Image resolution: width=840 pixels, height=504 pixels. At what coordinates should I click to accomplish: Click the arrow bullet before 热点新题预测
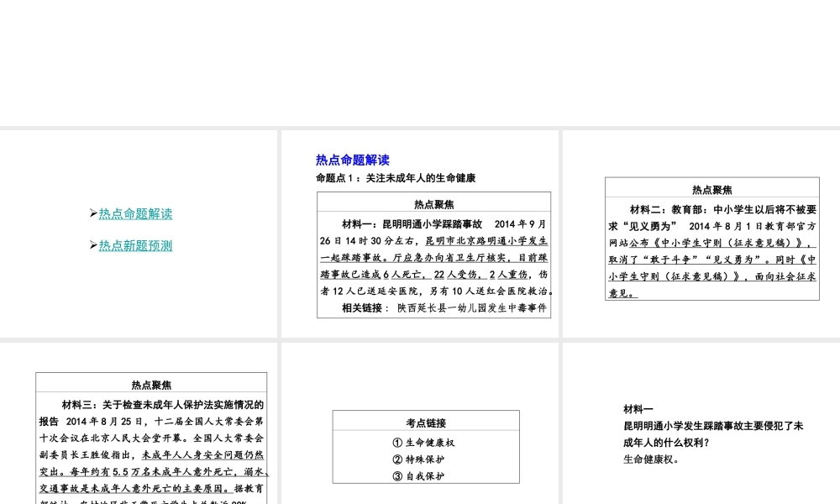(x=93, y=245)
